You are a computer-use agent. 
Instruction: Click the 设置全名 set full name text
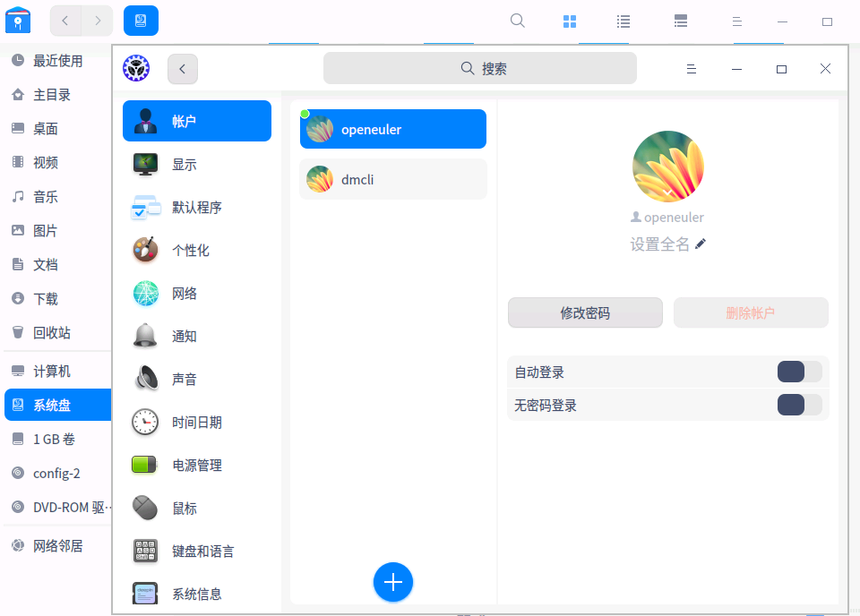pos(660,244)
